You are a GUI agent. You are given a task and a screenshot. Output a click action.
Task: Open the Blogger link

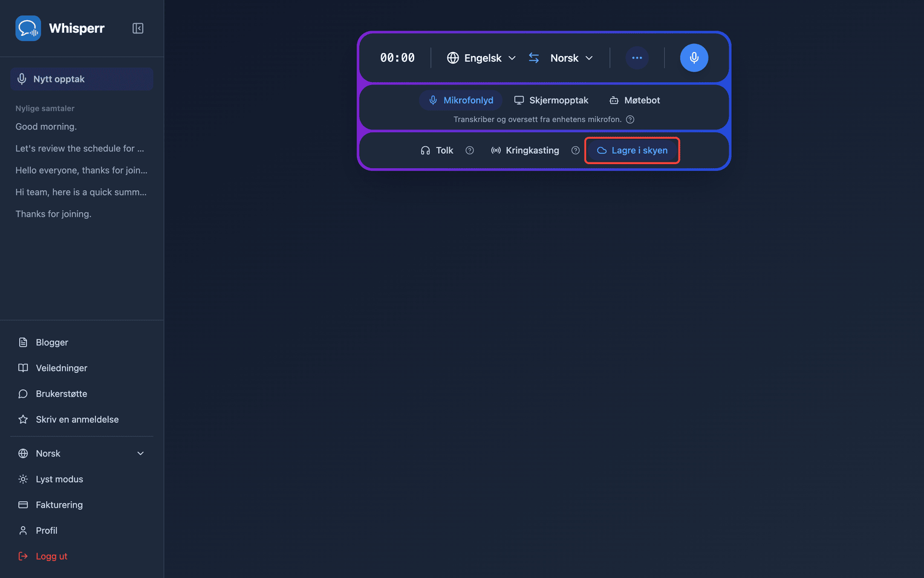(81, 343)
